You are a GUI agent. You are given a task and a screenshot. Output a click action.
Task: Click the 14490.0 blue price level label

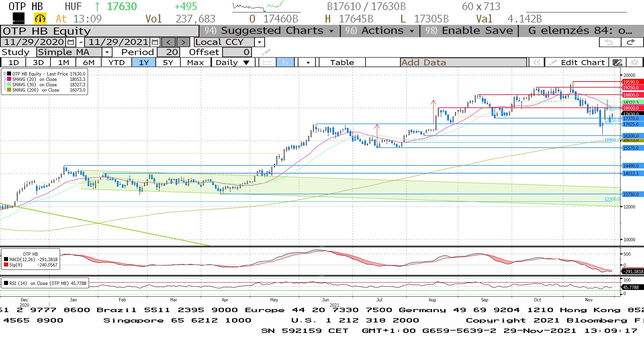[633, 166]
